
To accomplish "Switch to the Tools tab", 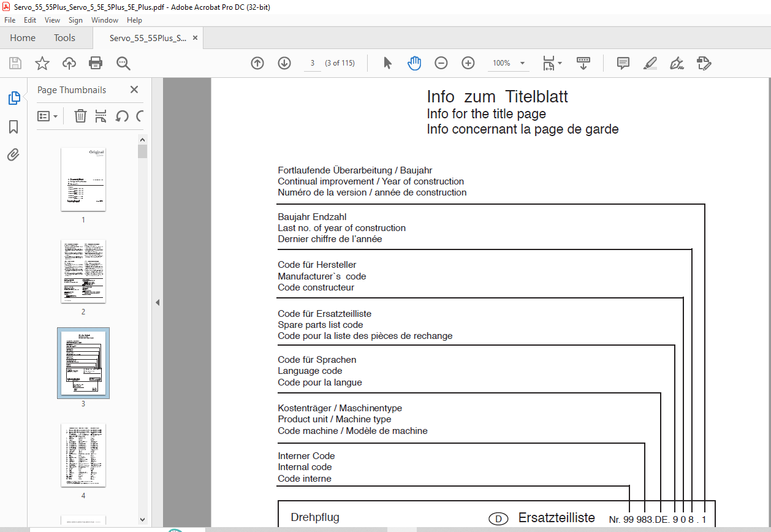I will point(64,38).
